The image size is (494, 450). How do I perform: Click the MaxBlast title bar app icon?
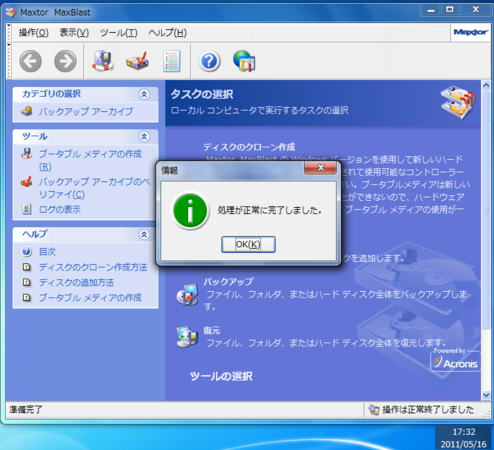tap(11, 12)
